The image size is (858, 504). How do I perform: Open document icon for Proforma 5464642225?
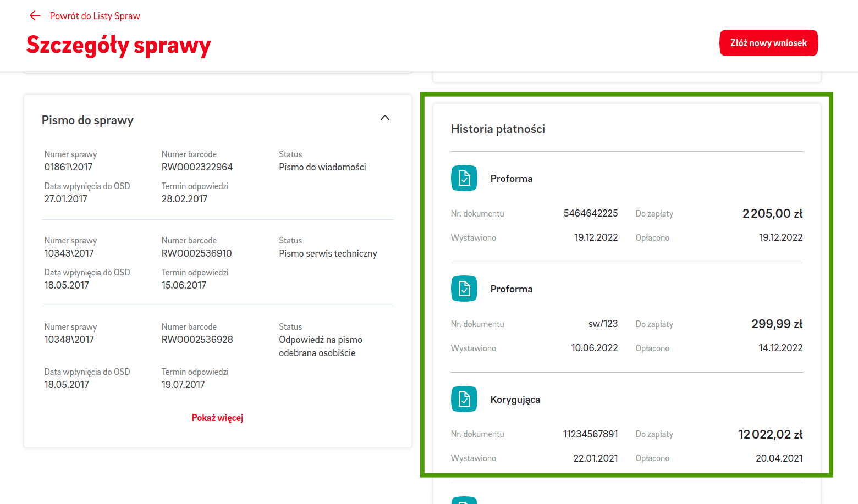(464, 178)
